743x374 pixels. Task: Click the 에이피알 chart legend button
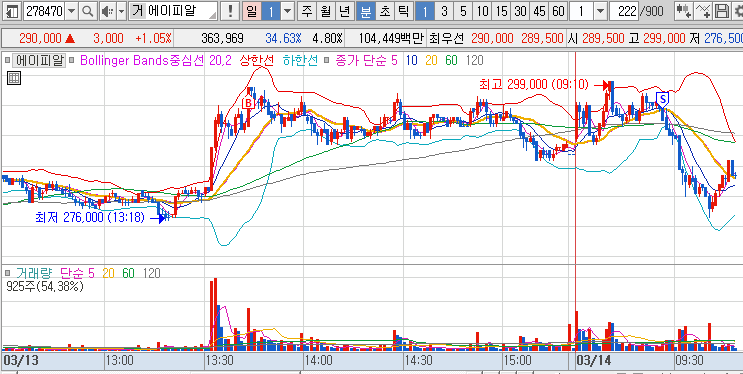(x=39, y=61)
